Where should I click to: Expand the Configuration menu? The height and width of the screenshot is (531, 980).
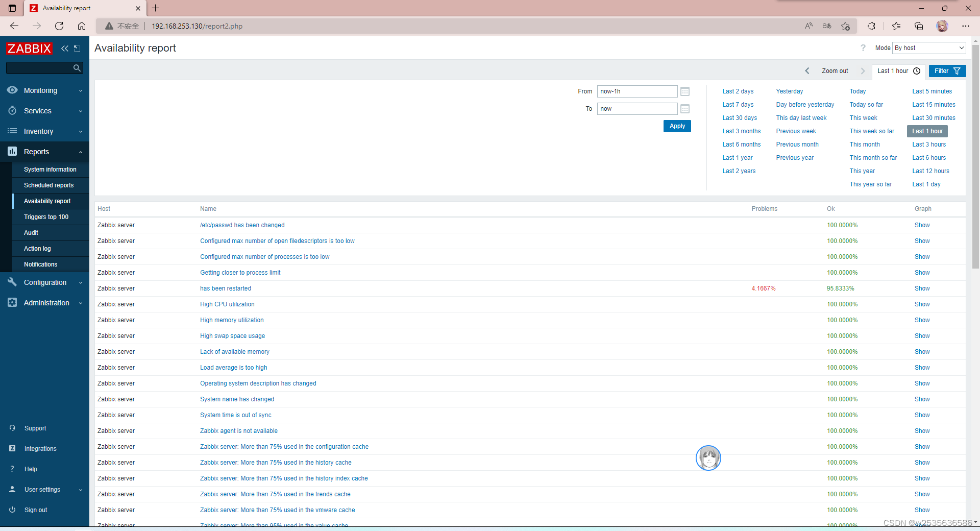(x=44, y=282)
